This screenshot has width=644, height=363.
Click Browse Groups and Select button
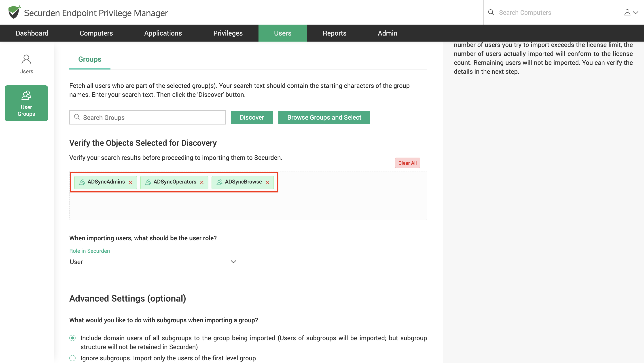tap(324, 117)
